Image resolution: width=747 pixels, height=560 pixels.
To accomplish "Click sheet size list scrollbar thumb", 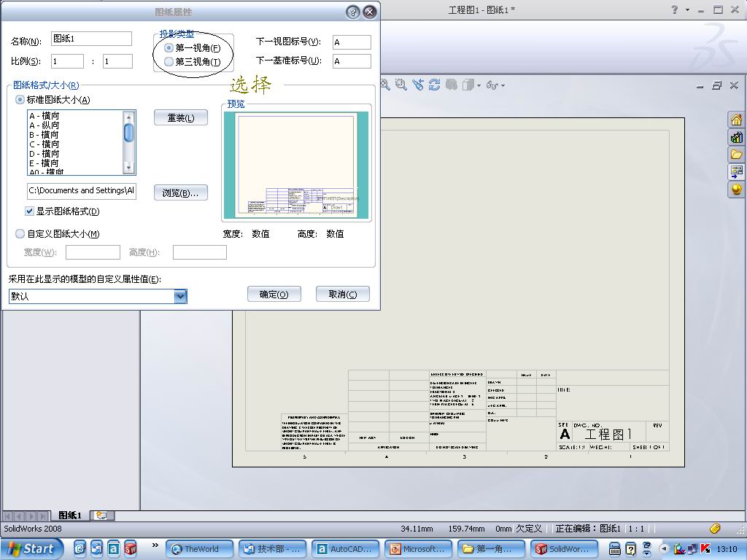I will (x=128, y=133).
